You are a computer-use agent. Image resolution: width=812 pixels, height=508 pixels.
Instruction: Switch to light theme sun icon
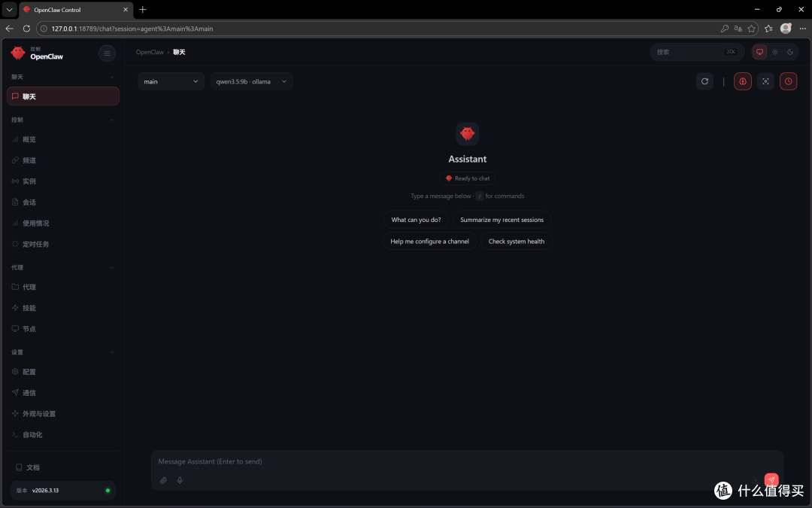click(x=775, y=52)
